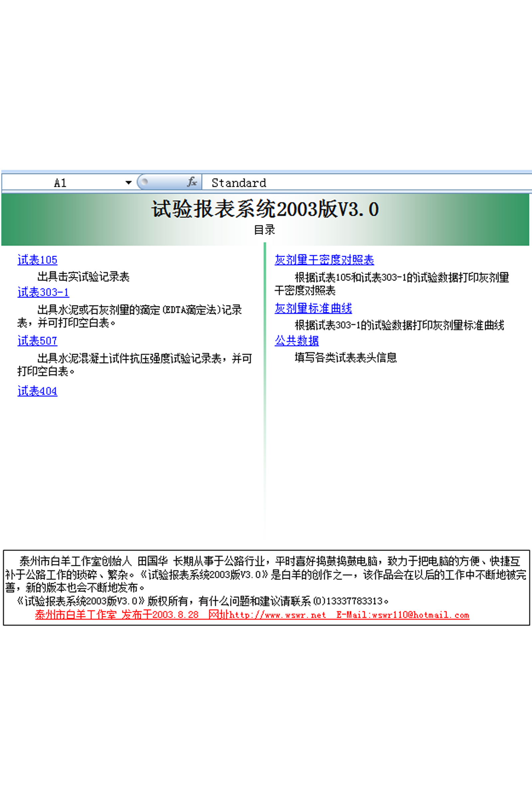532x798 pixels.
Task: Open the 公共数据 link
Action: pos(297,340)
